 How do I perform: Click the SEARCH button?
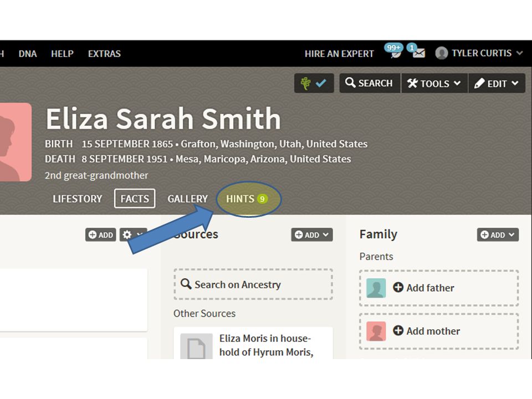click(370, 83)
